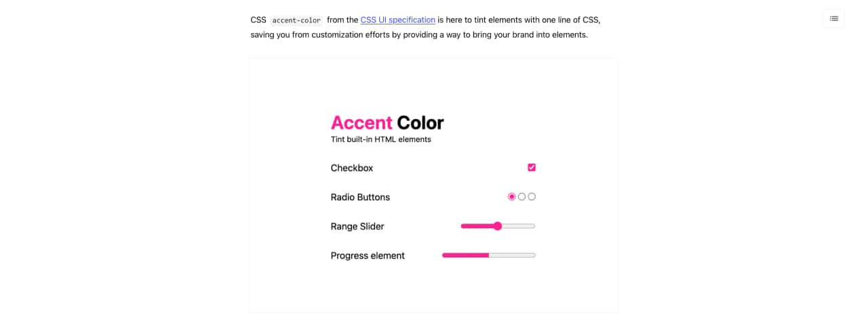Click the grey unfilled Range Slider track

[519, 226]
